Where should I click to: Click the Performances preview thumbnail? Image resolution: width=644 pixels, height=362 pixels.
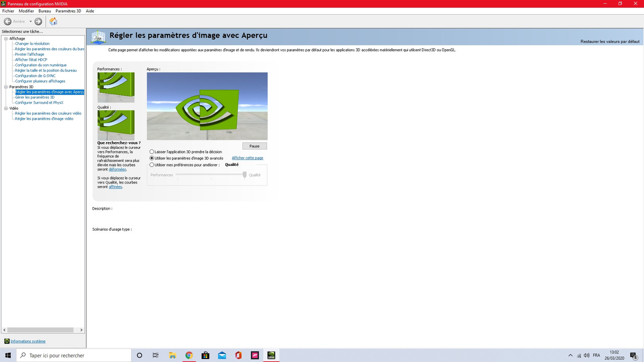116,87
